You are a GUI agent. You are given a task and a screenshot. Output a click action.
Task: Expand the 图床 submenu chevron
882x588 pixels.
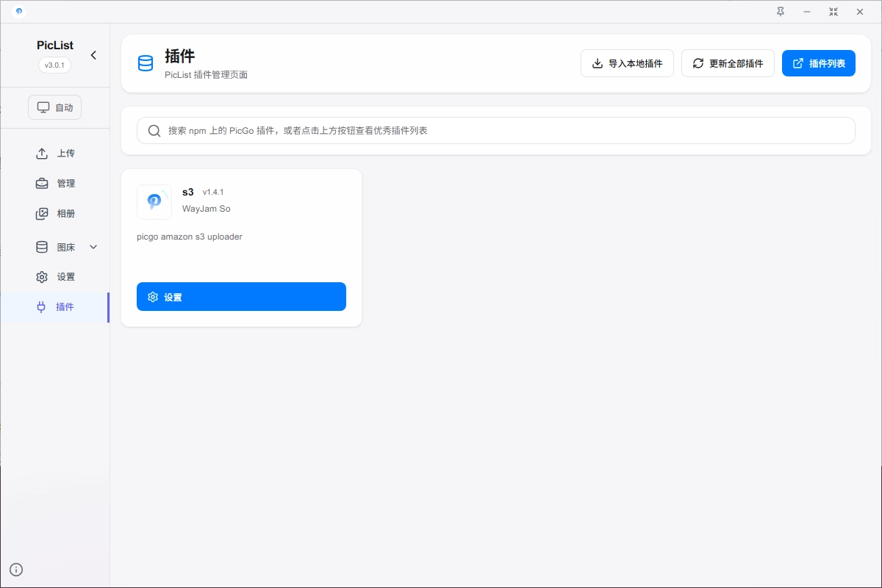tap(93, 247)
